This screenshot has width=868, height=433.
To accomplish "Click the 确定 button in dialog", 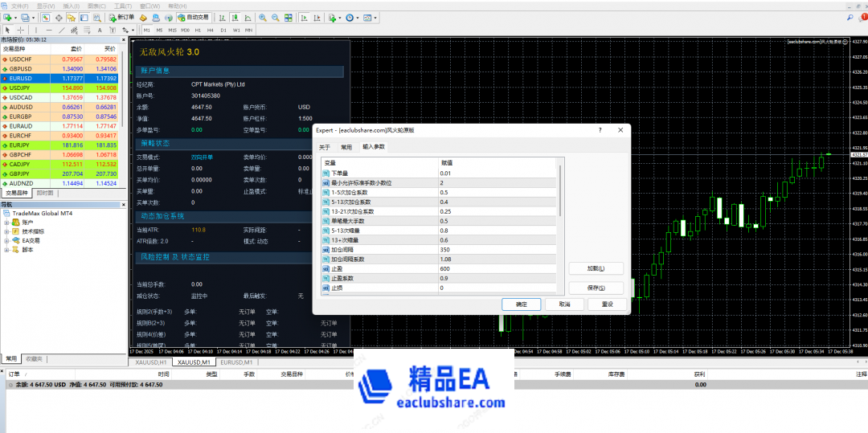I will [x=521, y=304].
